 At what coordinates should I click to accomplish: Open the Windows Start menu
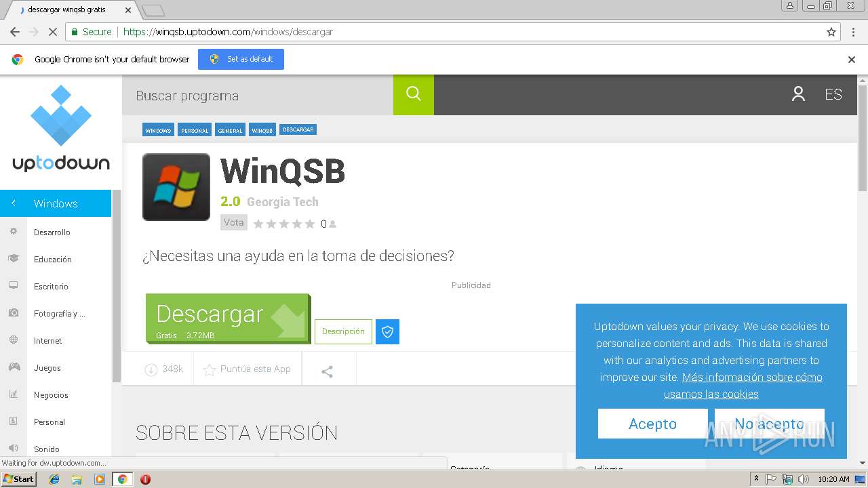[18, 479]
